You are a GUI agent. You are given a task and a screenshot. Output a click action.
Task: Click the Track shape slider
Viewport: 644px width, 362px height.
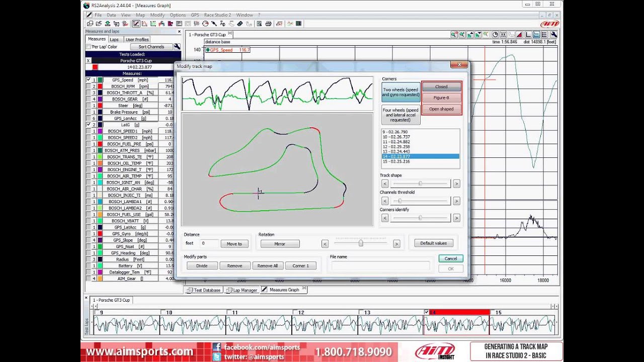click(x=420, y=184)
